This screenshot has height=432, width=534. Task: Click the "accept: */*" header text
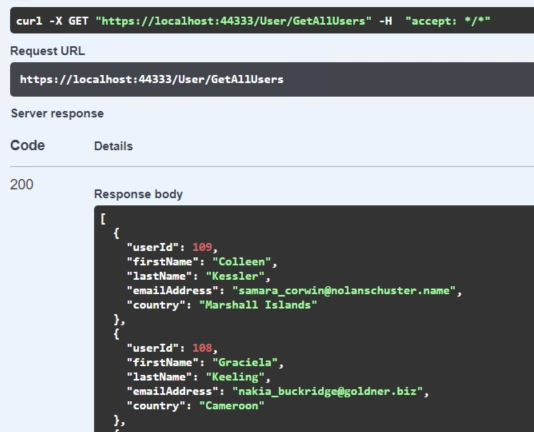click(x=448, y=21)
